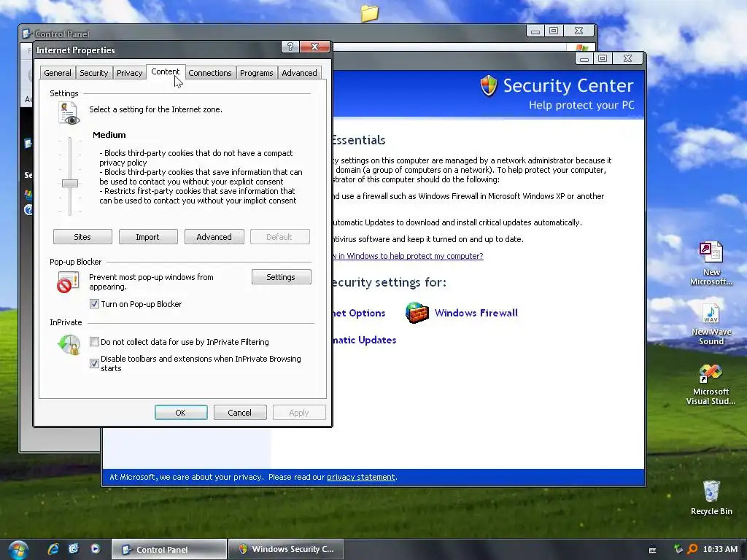The width and height of the screenshot is (747, 560).
Task: Uncheck Turn on Pop-up Blocker
Action: click(94, 304)
